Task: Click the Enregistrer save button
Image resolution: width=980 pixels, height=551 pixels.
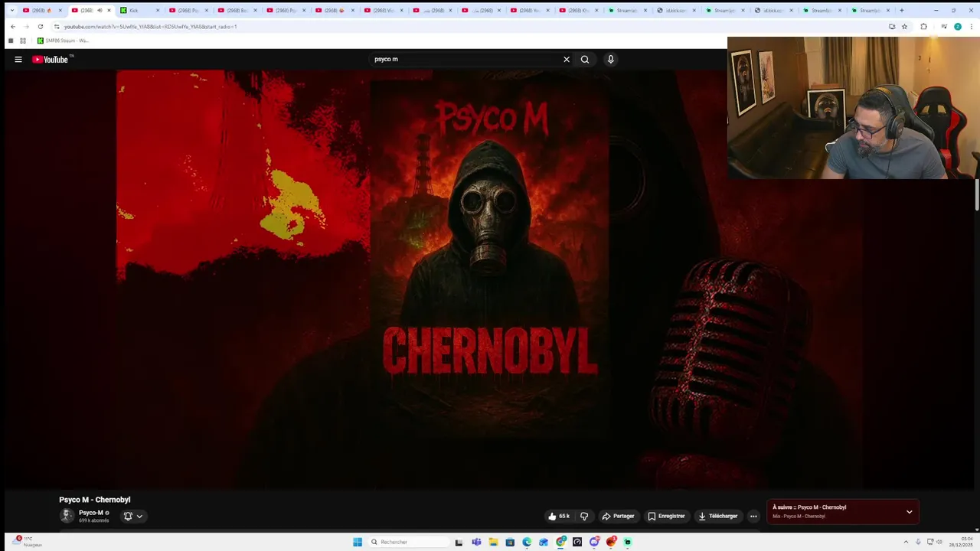Action: click(666, 516)
